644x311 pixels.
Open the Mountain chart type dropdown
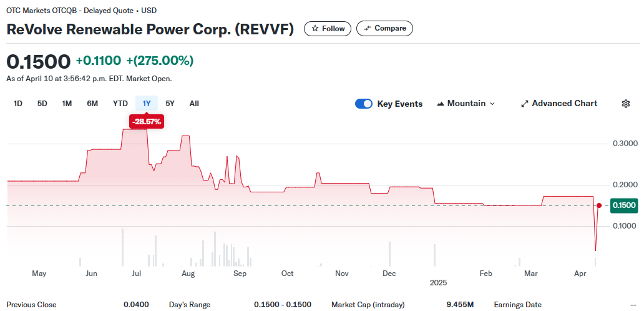[466, 104]
